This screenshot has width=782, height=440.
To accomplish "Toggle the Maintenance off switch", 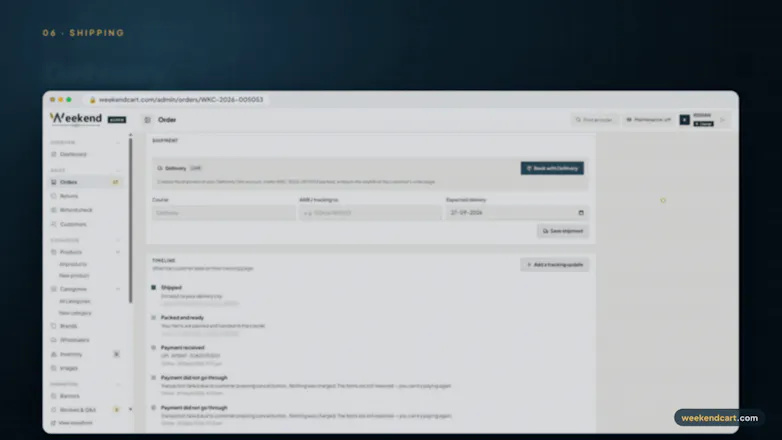I will tap(648, 120).
